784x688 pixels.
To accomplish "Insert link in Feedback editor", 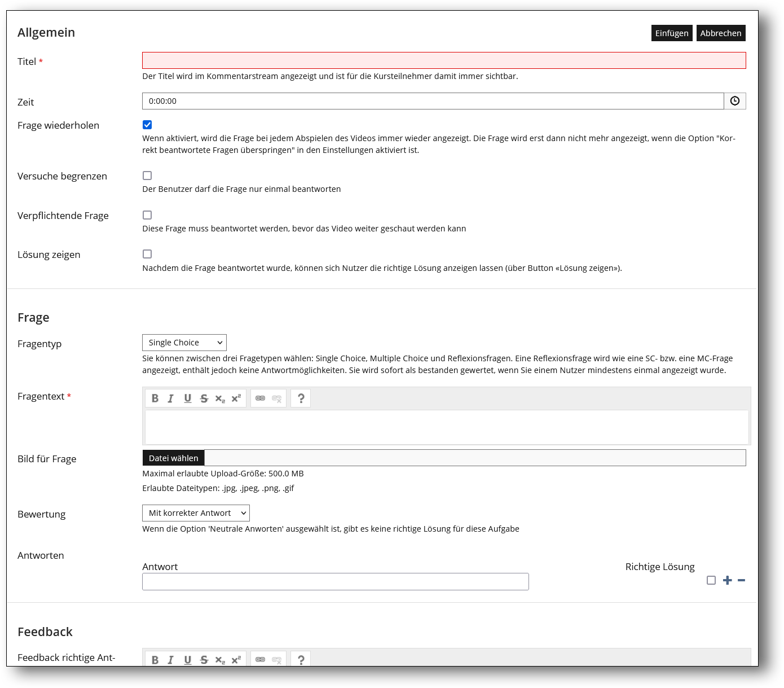I will tap(260, 660).
